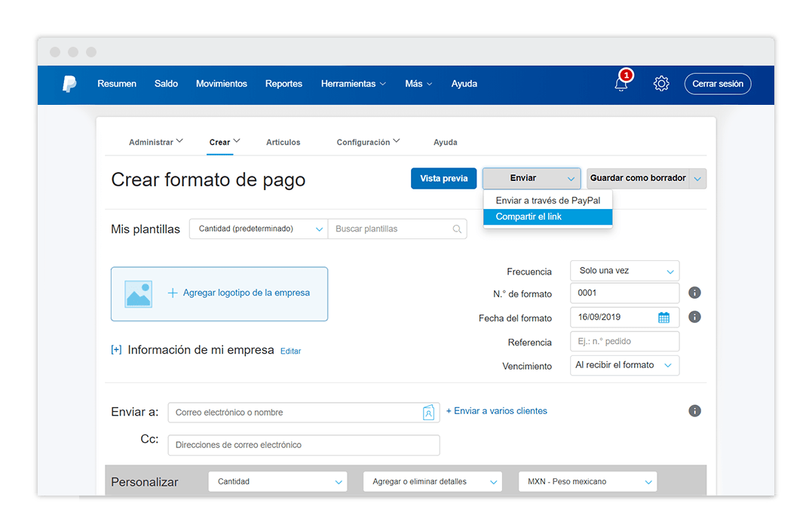
Task: Open the notifications bell icon
Action: (621, 84)
